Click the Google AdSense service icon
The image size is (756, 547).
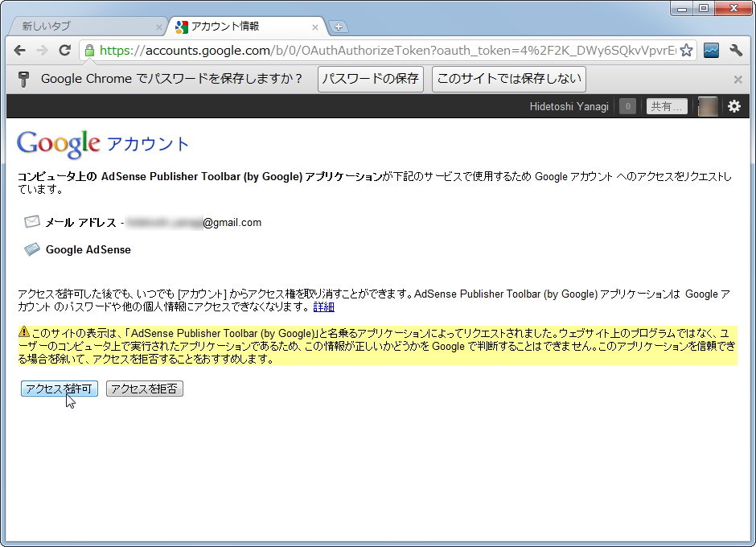click(x=32, y=249)
